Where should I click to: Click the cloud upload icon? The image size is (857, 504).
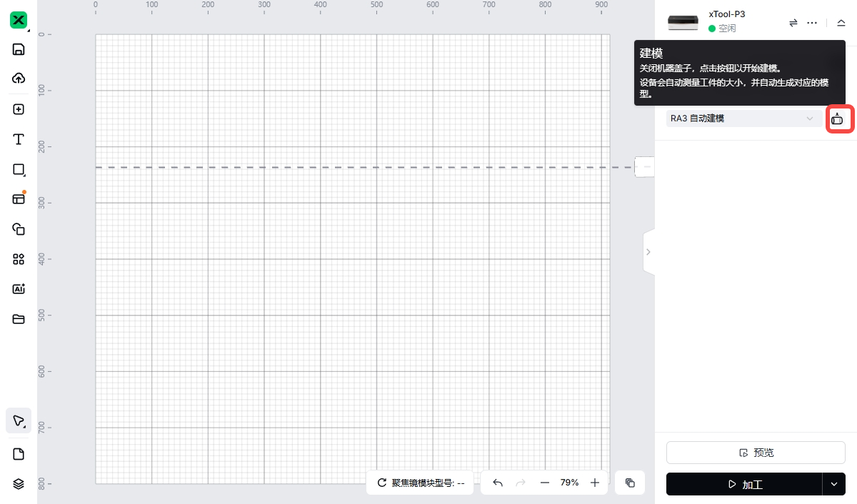[x=19, y=79]
